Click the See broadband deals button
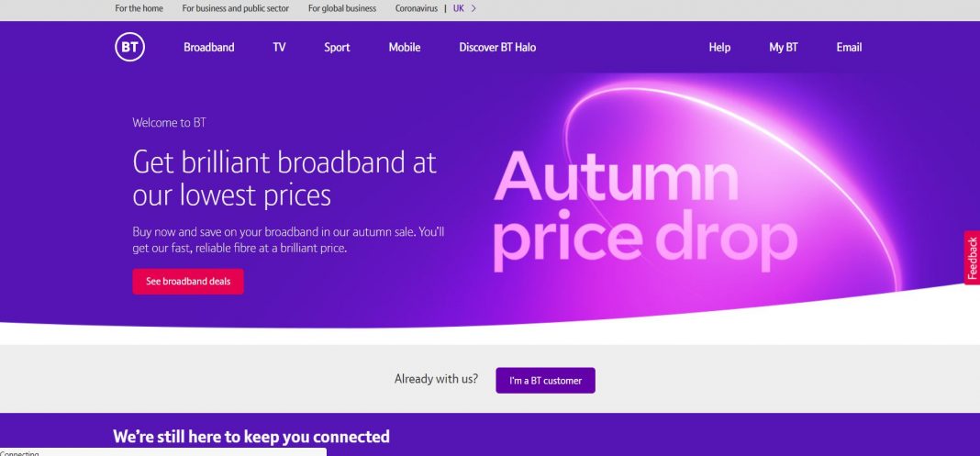The width and height of the screenshot is (980, 456). click(188, 282)
